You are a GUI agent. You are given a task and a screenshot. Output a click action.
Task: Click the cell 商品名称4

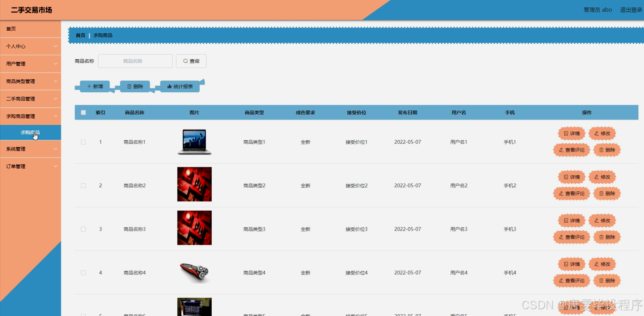(135, 273)
